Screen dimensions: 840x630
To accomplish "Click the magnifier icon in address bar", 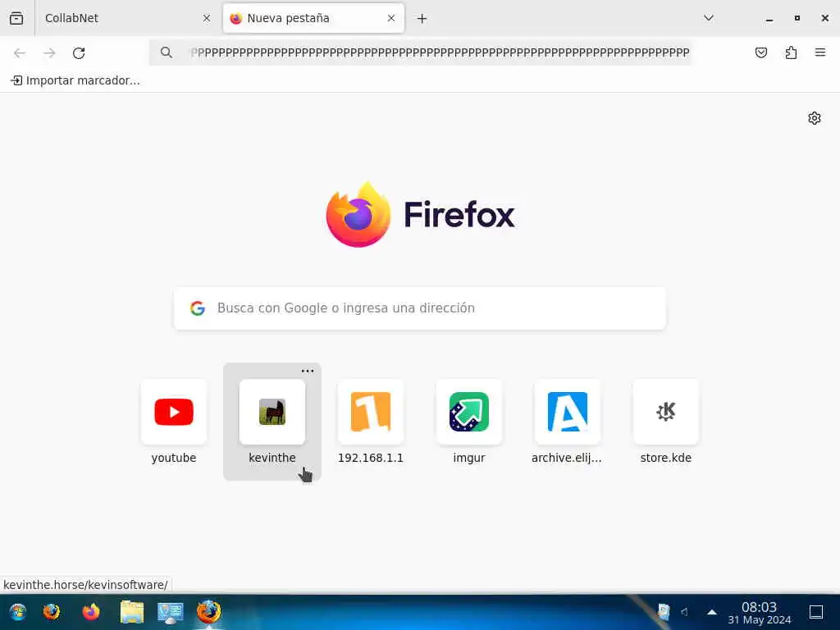I will tap(167, 52).
